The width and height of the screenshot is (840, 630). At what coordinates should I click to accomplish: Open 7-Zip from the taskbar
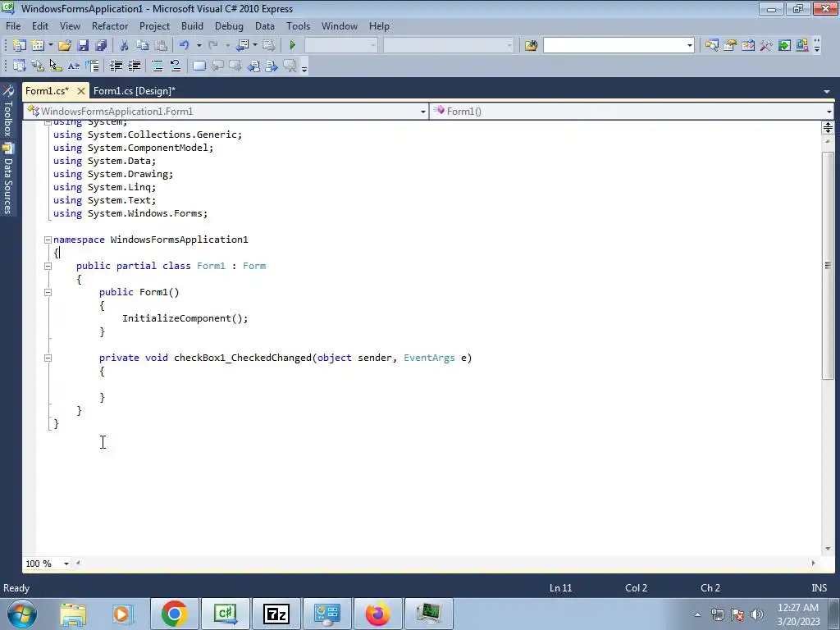[x=276, y=614]
